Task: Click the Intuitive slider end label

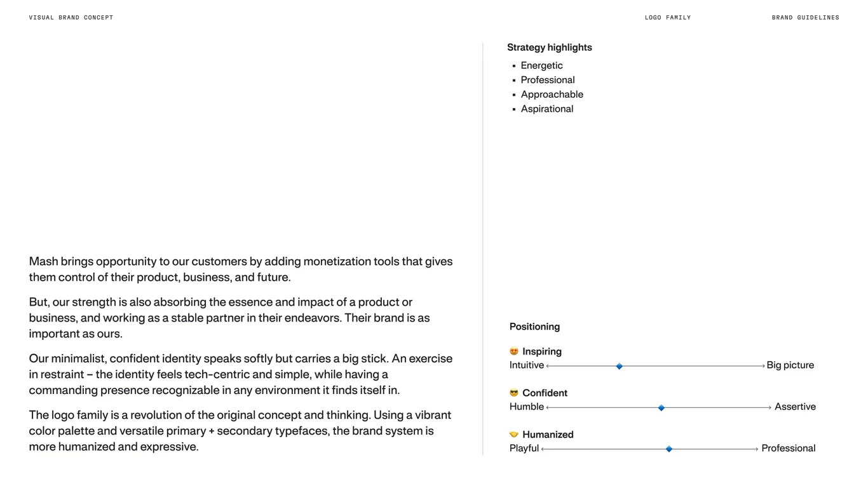Action: point(527,365)
